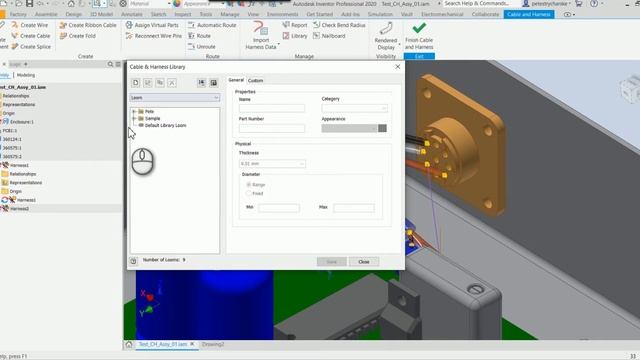640x360 pixels.
Task: Select the Range diameter radio button
Action: tap(249, 185)
